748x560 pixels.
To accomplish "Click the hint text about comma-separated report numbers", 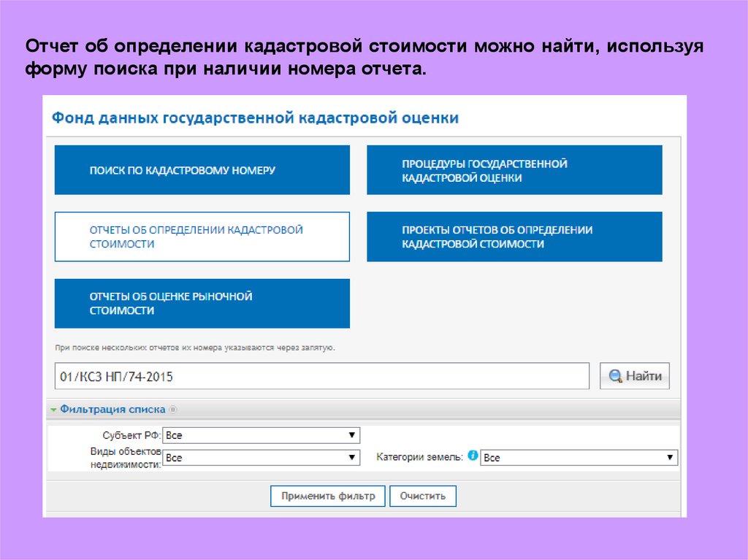I will (195, 348).
